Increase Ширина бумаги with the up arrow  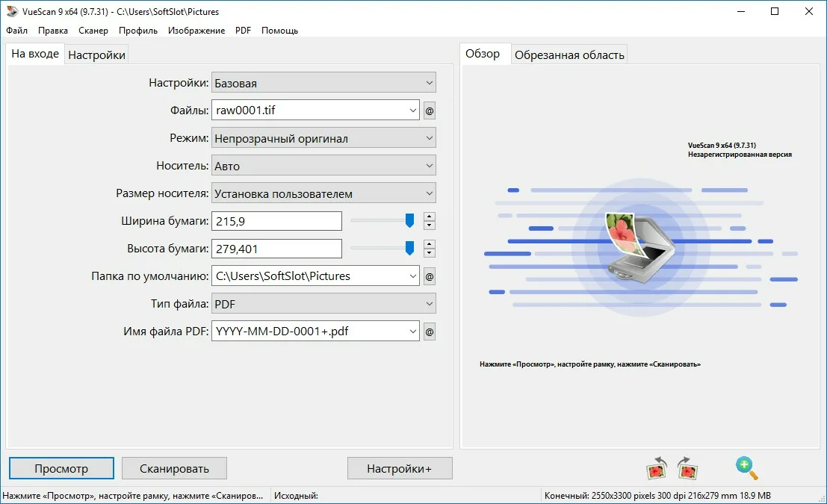pyautogui.click(x=430, y=217)
